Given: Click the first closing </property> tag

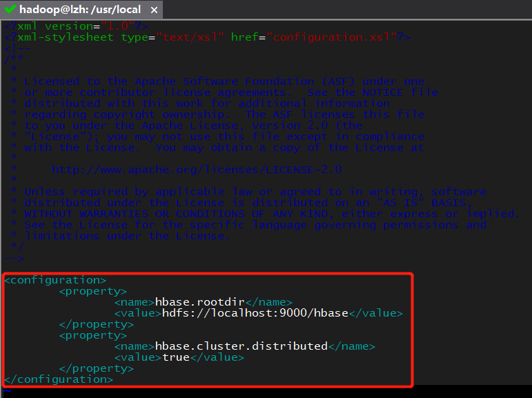Looking at the screenshot, I should pos(97,324).
